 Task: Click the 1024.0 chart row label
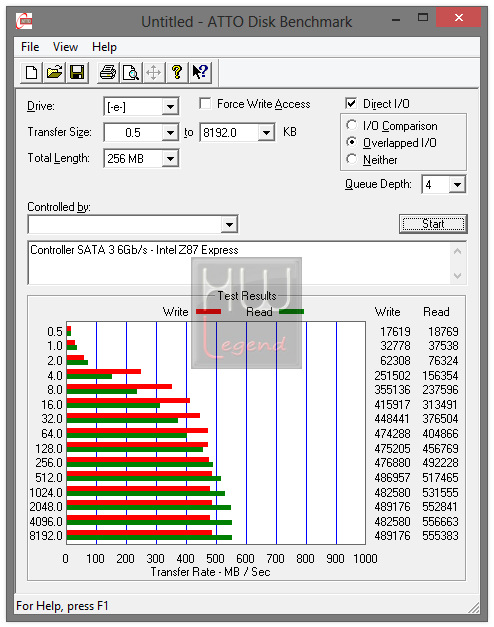[46, 493]
